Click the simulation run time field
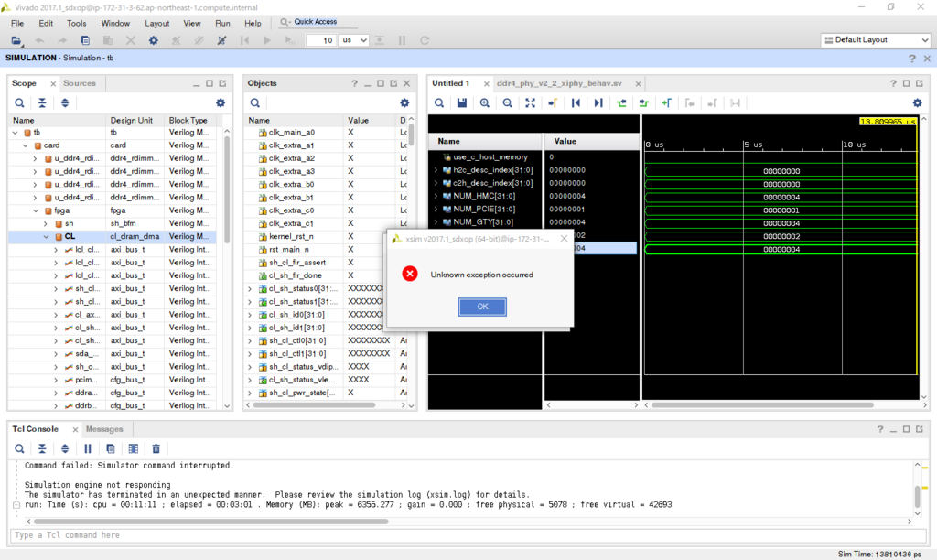 [321, 40]
